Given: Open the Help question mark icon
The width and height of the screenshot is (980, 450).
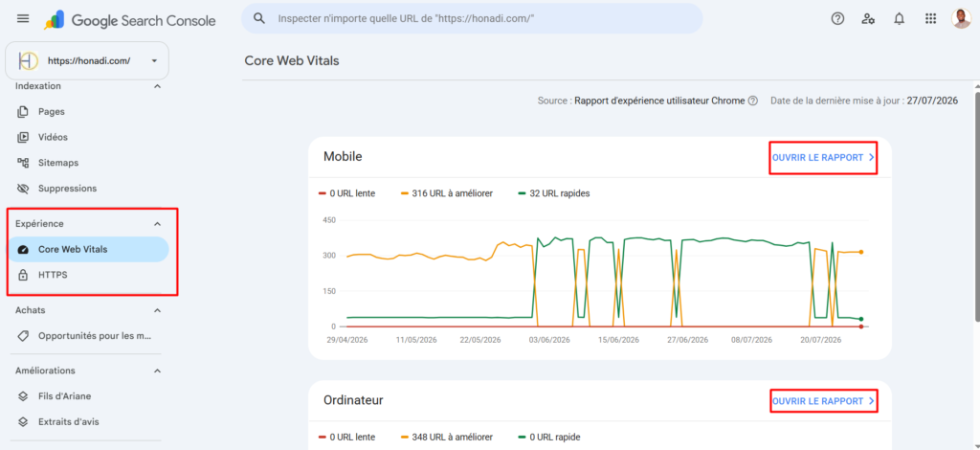Looking at the screenshot, I should coord(837,19).
